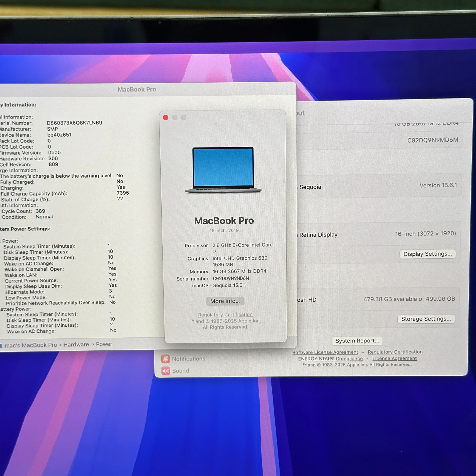Click the grayed zoom button in About window
Screen dimensions: 476x476
point(184,118)
